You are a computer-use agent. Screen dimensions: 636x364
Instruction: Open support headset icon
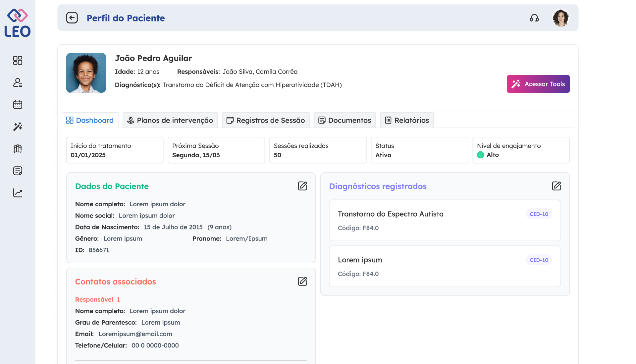pos(534,18)
